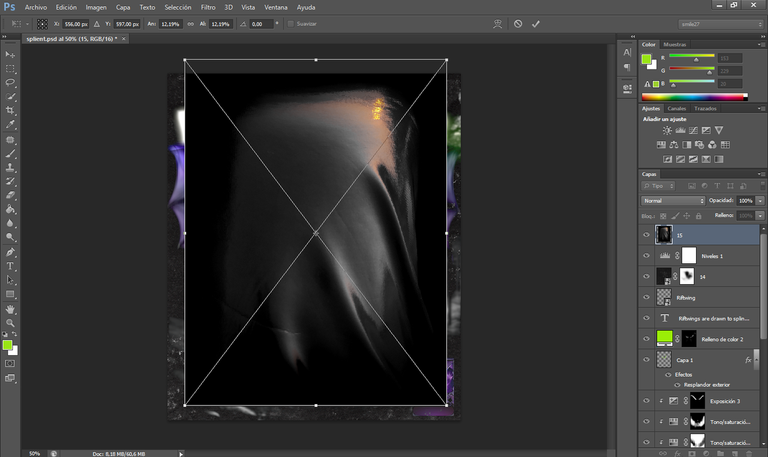Hide layer 15
768x457 pixels.
click(646, 235)
